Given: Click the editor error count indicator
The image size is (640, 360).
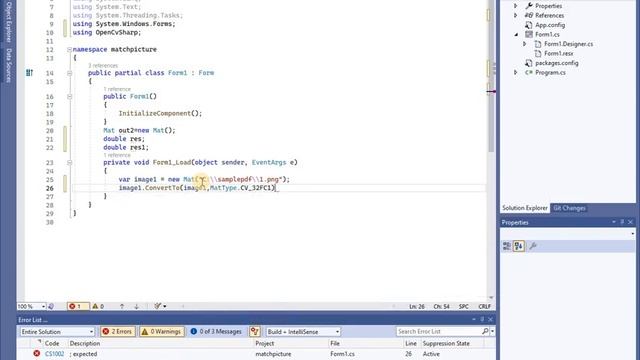Looking at the screenshot, I should 78,306.
